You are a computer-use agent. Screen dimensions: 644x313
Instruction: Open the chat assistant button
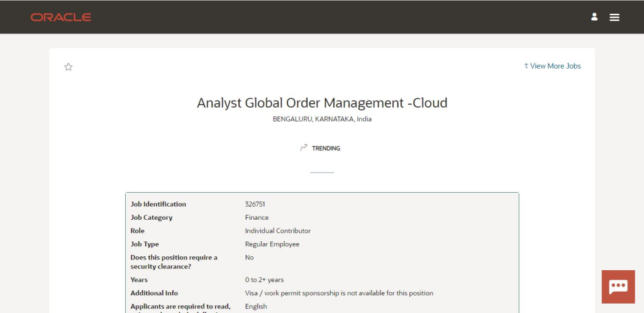(618, 287)
